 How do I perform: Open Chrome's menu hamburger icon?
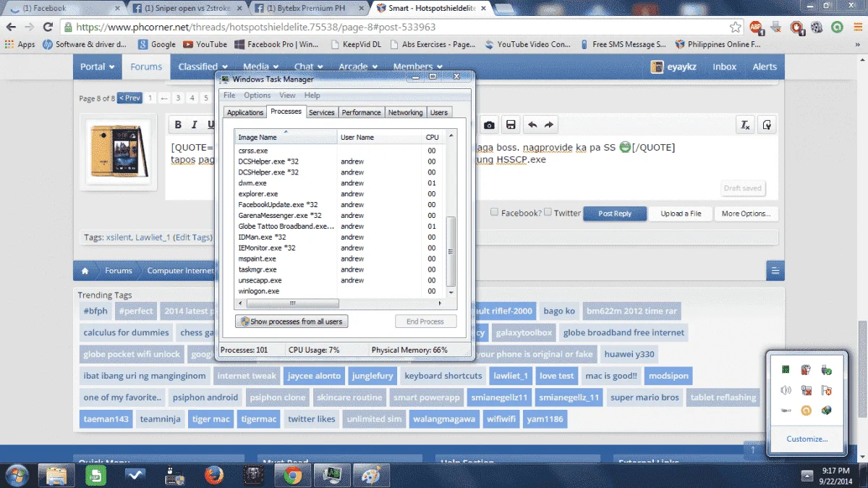pyautogui.click(x=856, y=28)
